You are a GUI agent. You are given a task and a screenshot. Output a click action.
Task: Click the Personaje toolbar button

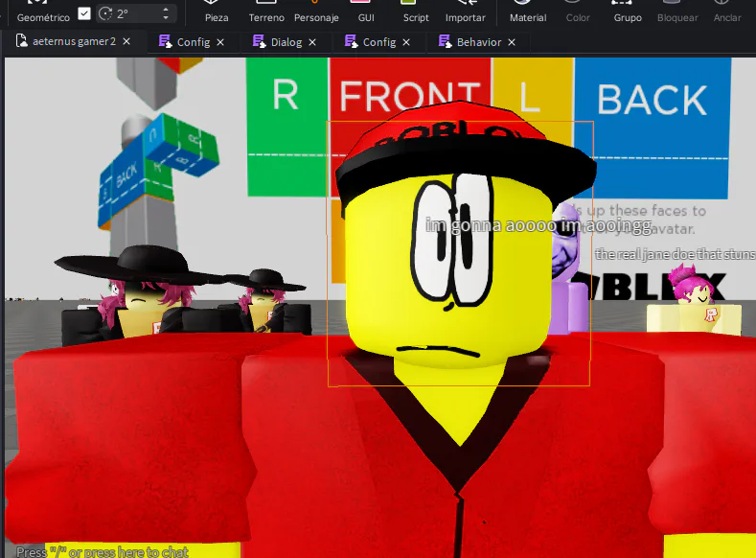tap(316, 12)
